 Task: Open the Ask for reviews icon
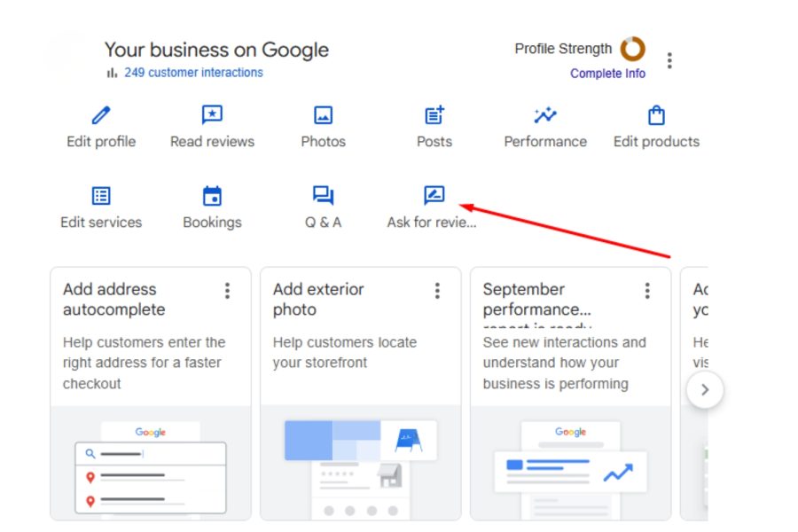[x=434, y=195]
